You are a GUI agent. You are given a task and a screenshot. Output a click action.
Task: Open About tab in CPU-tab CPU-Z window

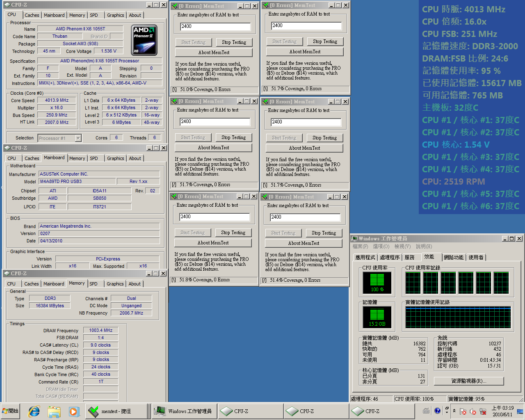(x=135, y=15)
